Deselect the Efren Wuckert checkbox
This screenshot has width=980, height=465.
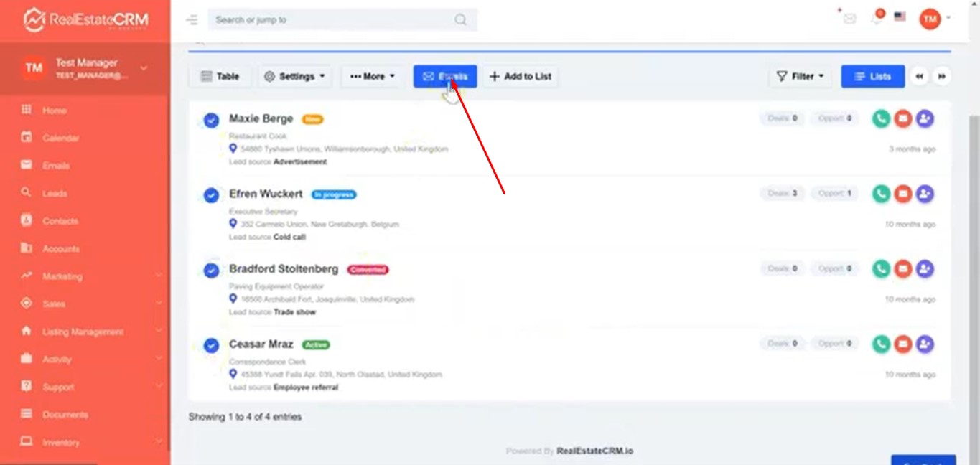click(211, 195)
